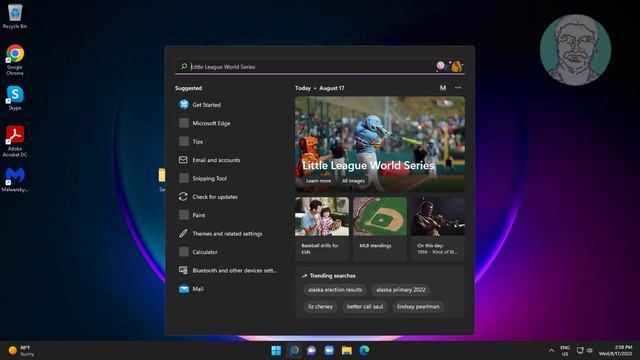
Task: Click the Bluetooth and other devices icon
Action: click(x=183, y=270)
